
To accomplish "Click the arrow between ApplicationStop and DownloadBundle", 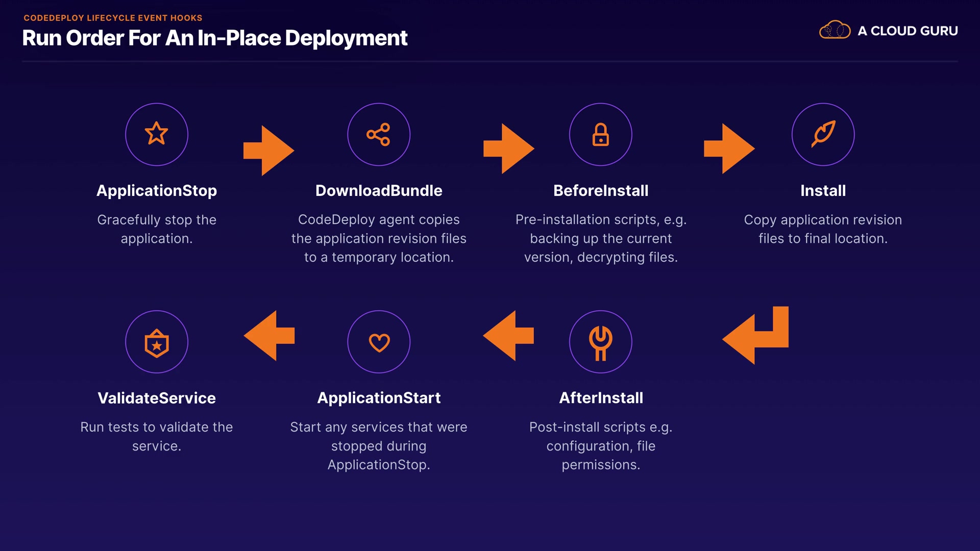I will [269, 151].
